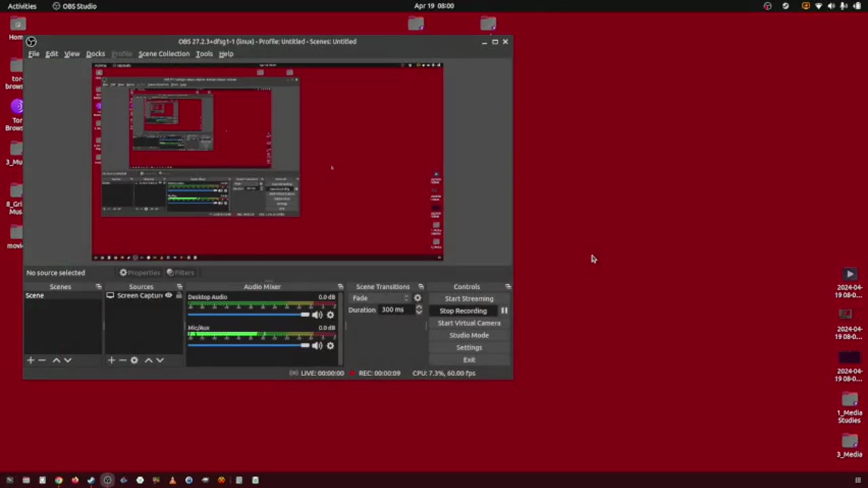
Task: Remove the selected source with the minus icon
Action: click(x=123, y=361)
